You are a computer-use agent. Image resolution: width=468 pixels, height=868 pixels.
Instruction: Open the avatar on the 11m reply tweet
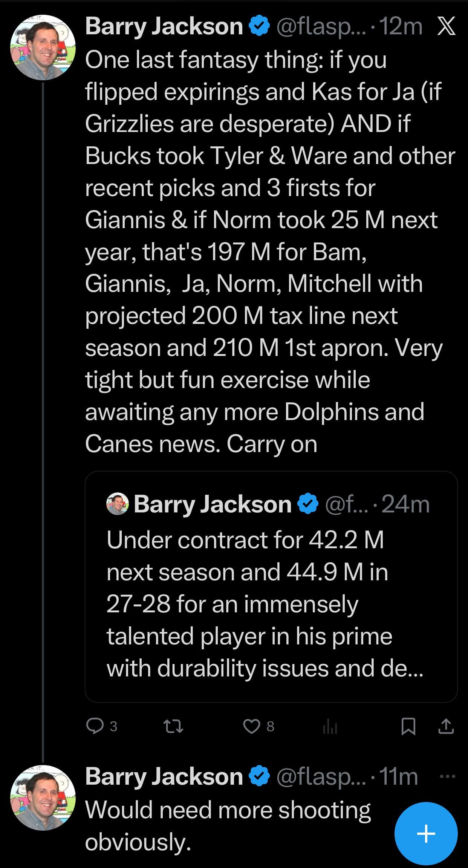[x=43, y=797]
